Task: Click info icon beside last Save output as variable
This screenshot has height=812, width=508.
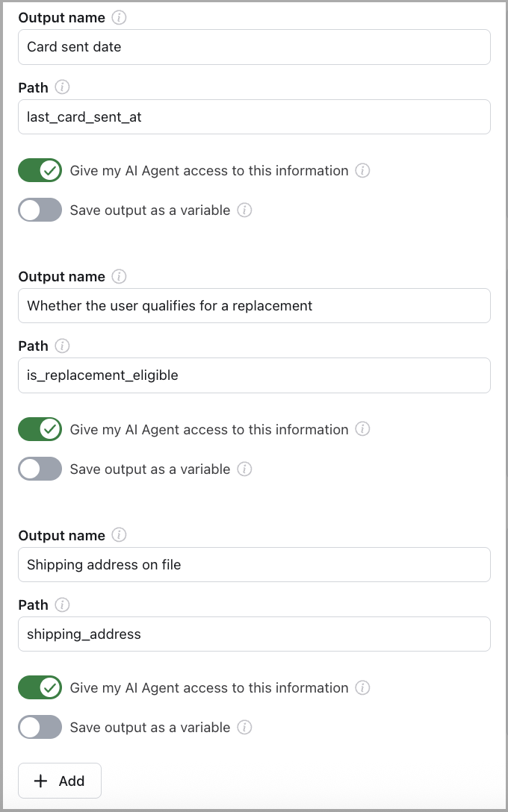Action: pyautogui.click(x=244, y=728)
